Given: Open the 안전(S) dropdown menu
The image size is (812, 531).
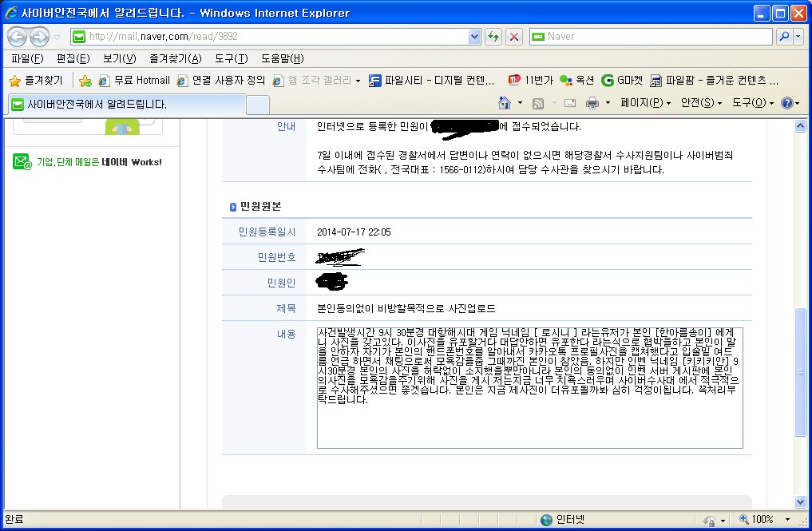Looking at the screenshot, I should [x=701, y=103].
